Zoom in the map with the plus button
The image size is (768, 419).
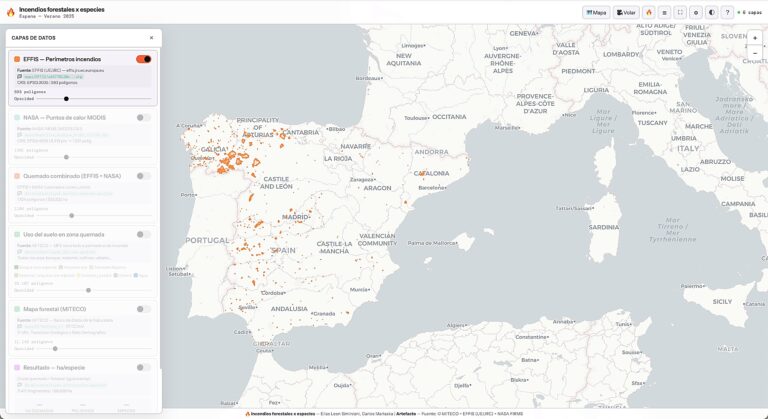point(755,38)
